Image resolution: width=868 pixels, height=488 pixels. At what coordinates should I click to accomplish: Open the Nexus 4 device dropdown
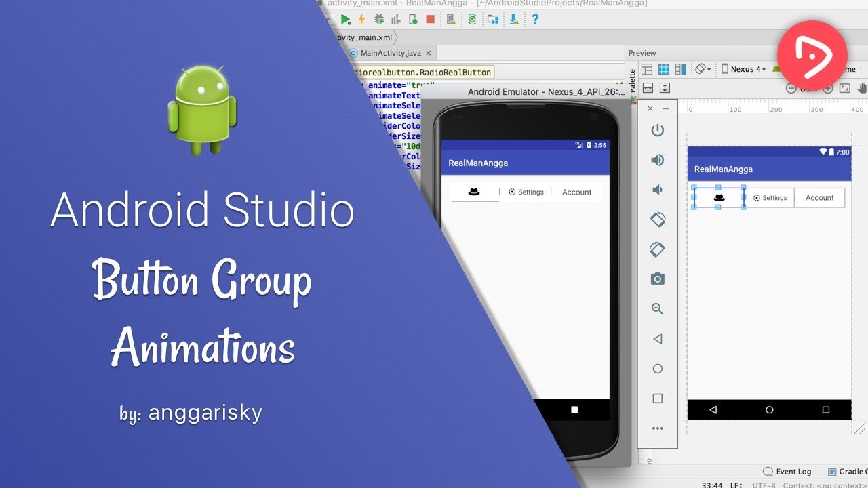coord(744,69)
